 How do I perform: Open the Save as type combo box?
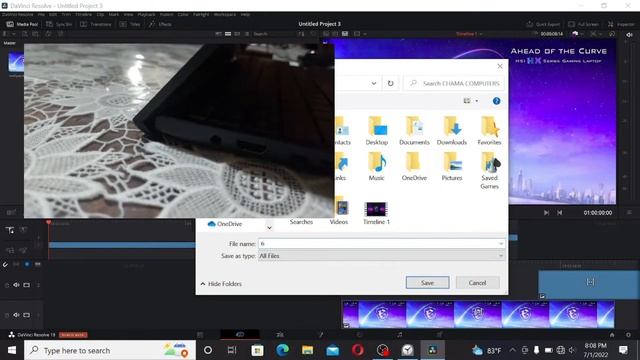coord(382,256)
